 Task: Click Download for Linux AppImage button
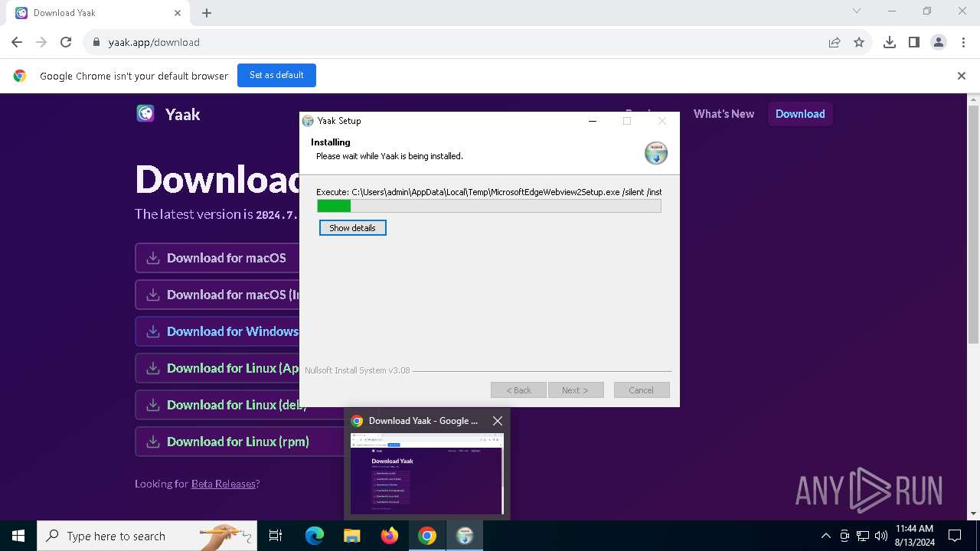[x=217, y=368]
